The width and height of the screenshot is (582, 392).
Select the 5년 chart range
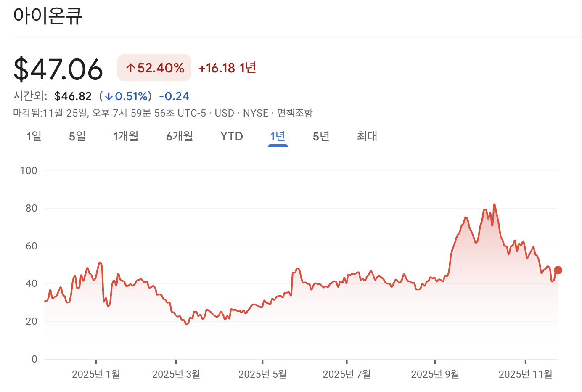coord(320,136)
